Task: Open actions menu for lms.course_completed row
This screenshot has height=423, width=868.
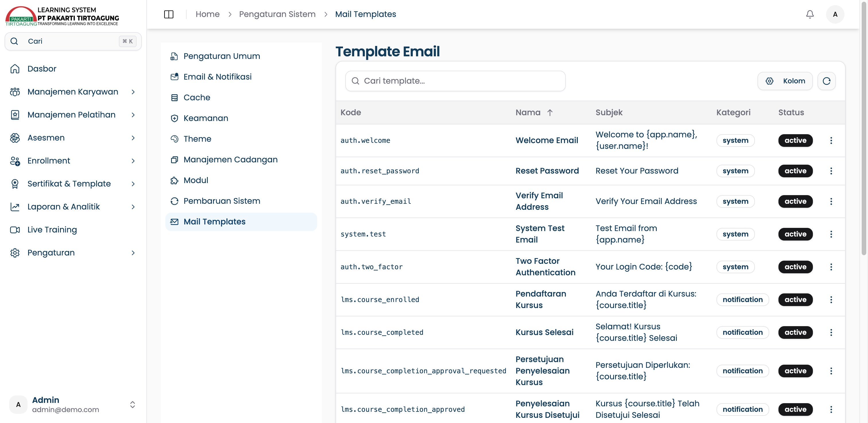Action: (x=831, y=332)
